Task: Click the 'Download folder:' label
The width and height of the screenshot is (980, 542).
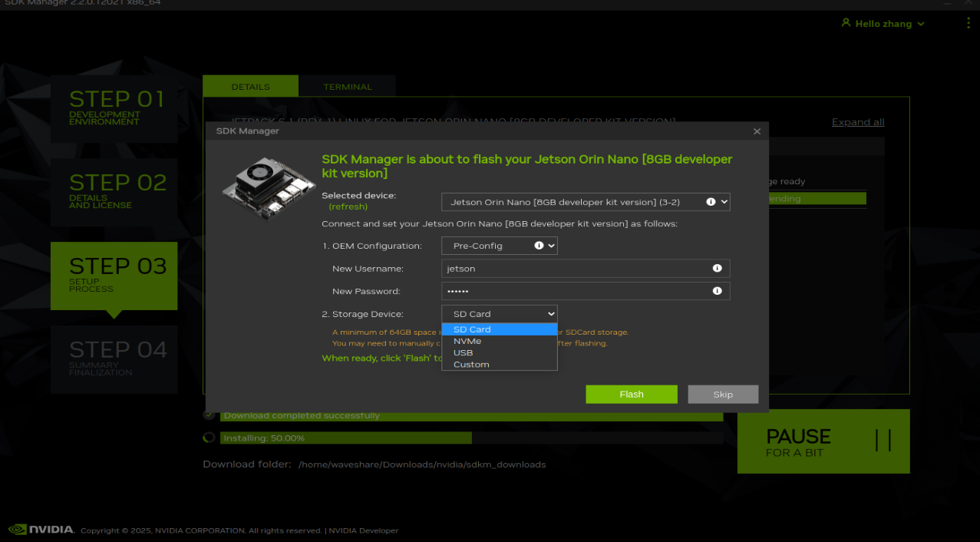Action: [x=247, y=464]
